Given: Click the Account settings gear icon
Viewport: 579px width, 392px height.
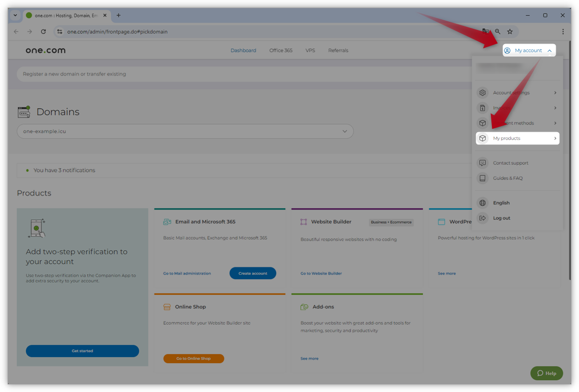Looking at the screenshot, I should [483, 93].
